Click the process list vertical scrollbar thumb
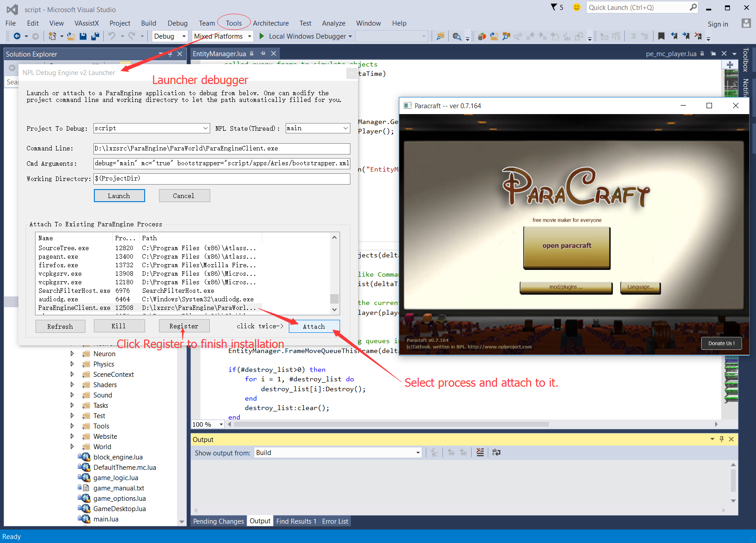The image size is (756, 543). point(334,299)
